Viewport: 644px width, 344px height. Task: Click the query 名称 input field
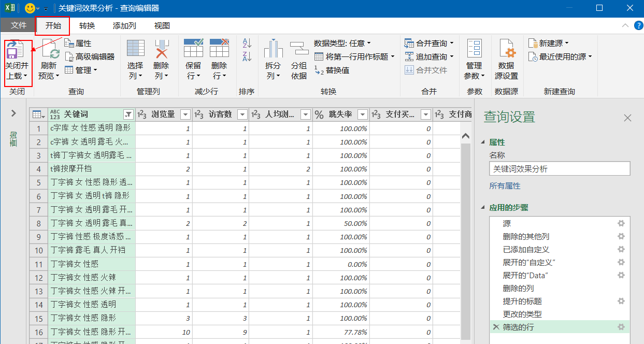click(559, 169)
